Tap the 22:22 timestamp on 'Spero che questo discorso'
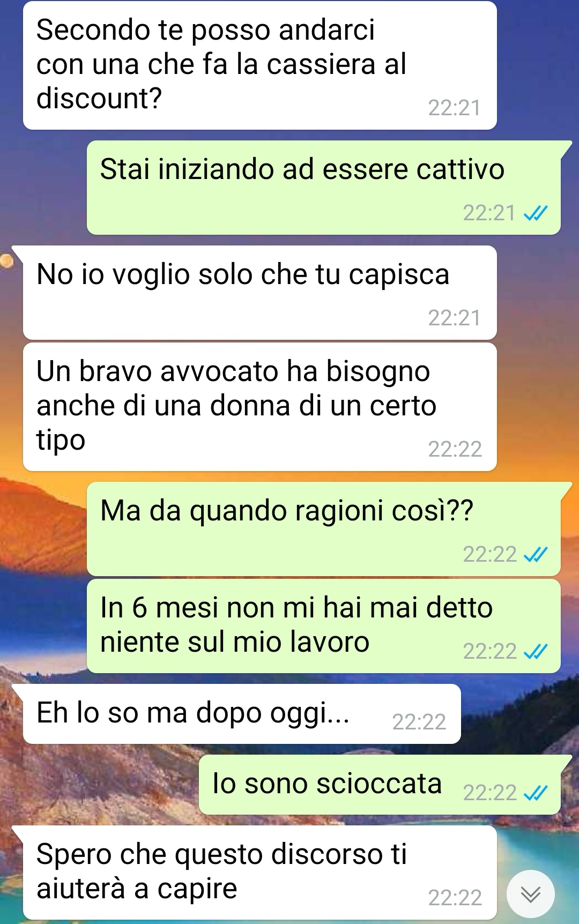 click(455, 898)
